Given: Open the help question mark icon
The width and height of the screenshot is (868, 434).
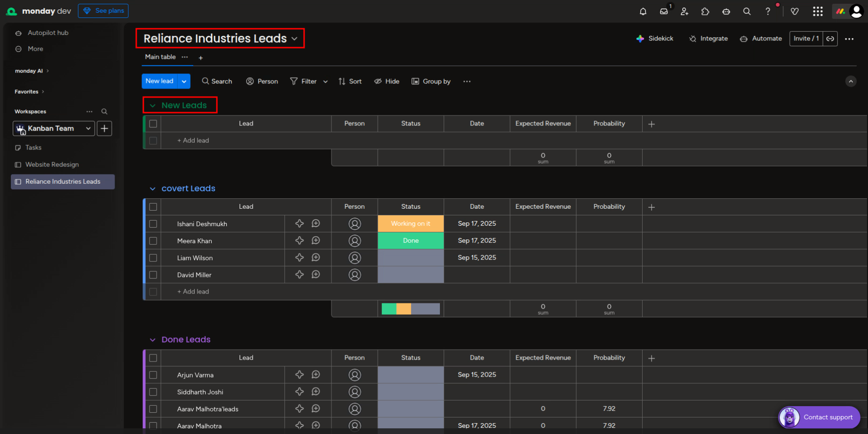Looking at the screenshot, I should pyautogui.click(x=768, y=11).
